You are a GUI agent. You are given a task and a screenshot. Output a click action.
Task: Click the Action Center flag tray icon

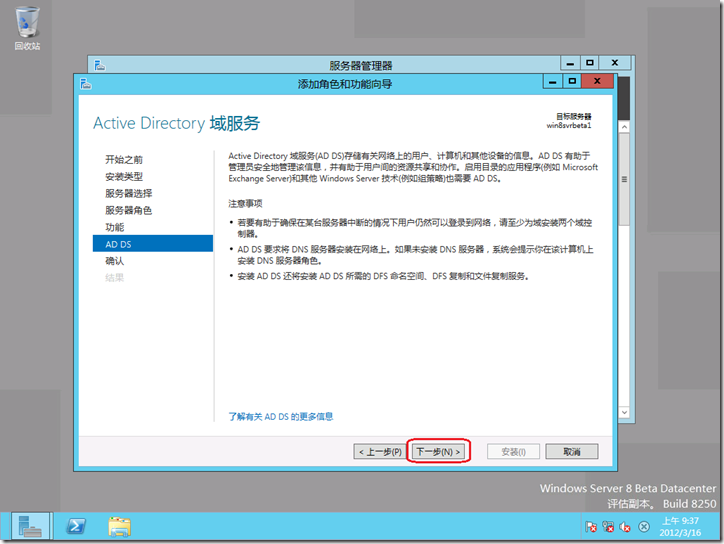coord(591,527)
